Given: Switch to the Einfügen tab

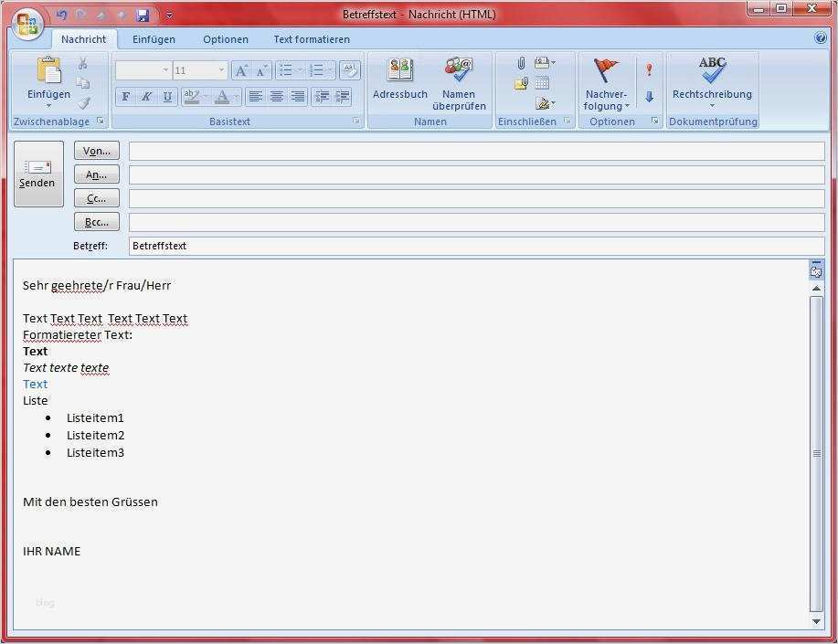Looking at the screenshot, I should [x=154, y=39].
